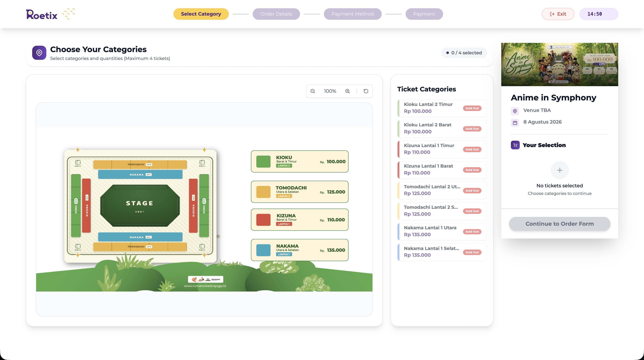Click the left KIZUNA red section

click(x=86, y=206)
